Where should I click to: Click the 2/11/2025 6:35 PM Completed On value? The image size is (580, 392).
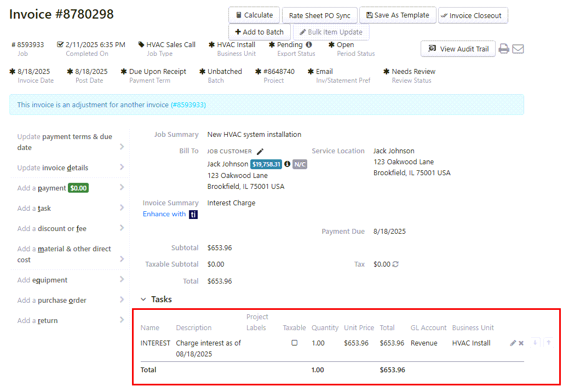tap(95, 45)
